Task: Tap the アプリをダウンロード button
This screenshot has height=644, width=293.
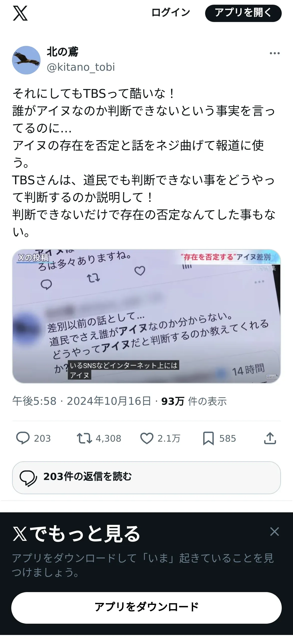Action: point(146,608)
